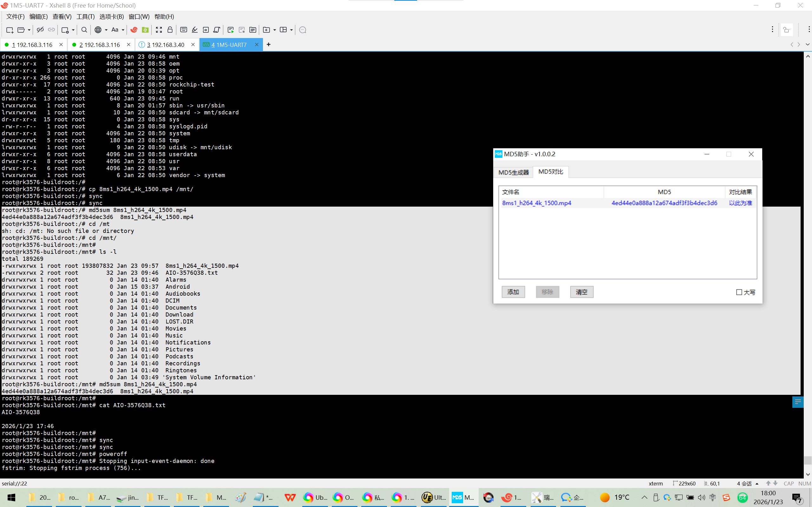Open the Find magnifier tool
The image size is (812, 507).
(x=84, y=30)
